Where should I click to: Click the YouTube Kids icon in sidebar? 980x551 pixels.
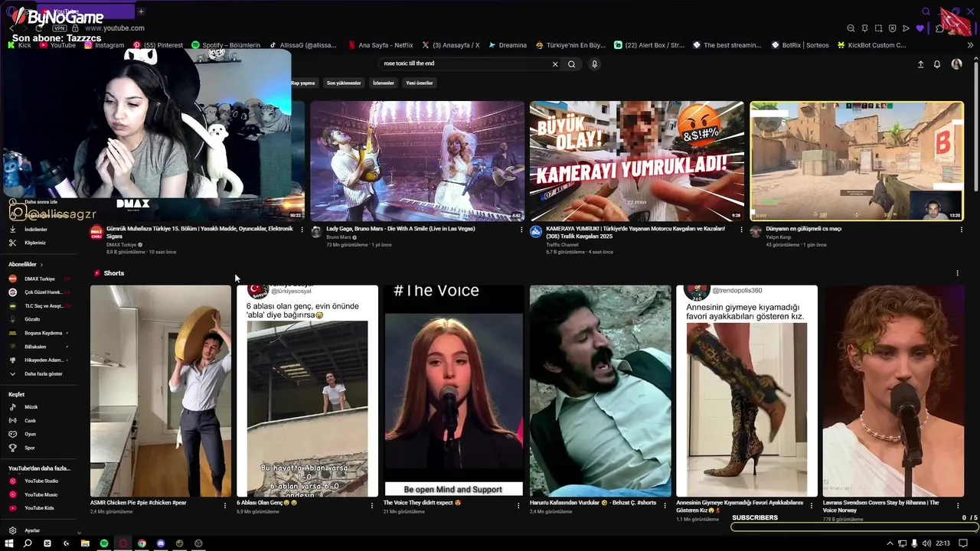12,508
